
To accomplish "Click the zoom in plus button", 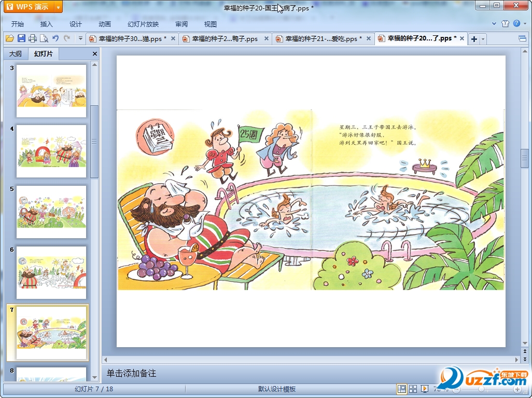I will [x=517, y=389].
